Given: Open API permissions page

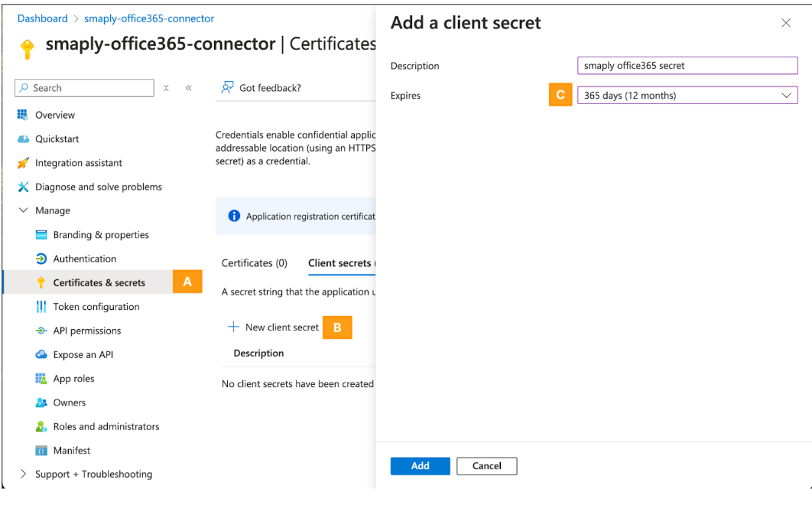Looking at the screenshot, I should pos(87,331).
